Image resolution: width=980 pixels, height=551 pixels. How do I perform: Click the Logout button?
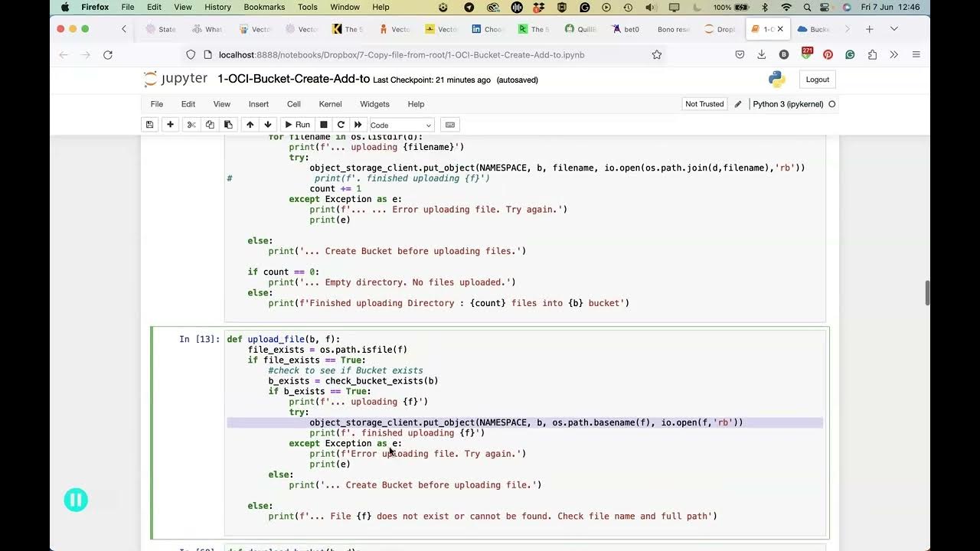pyautogui.click(x=817, y=80)
